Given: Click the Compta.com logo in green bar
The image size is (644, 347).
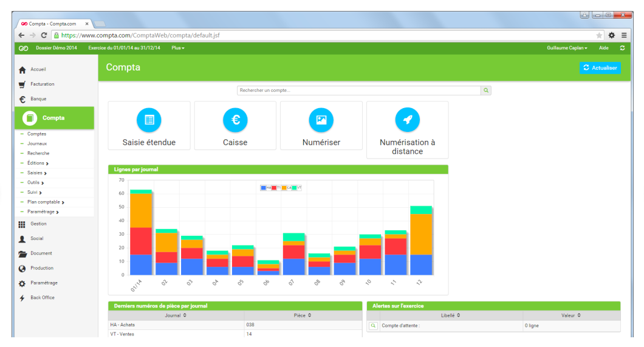Looking at the screenshot, I should point(24,48).
